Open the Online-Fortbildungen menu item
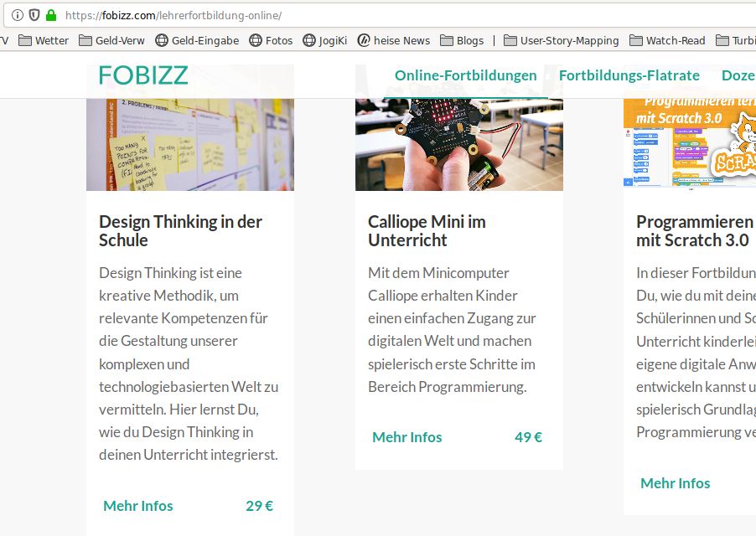Image resolution: width=756 pixels, height=536 pixels. point(465,75)
